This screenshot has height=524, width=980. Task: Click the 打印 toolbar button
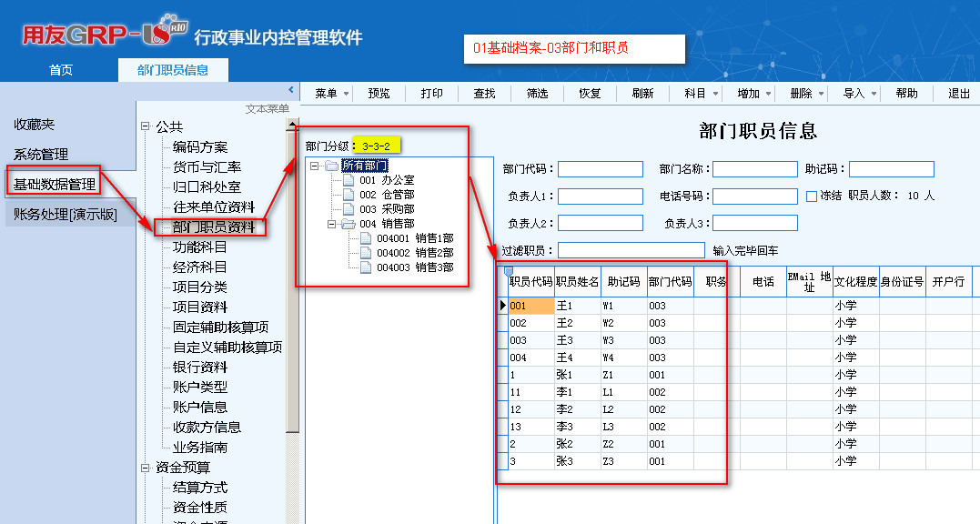(x=432, y=94)
